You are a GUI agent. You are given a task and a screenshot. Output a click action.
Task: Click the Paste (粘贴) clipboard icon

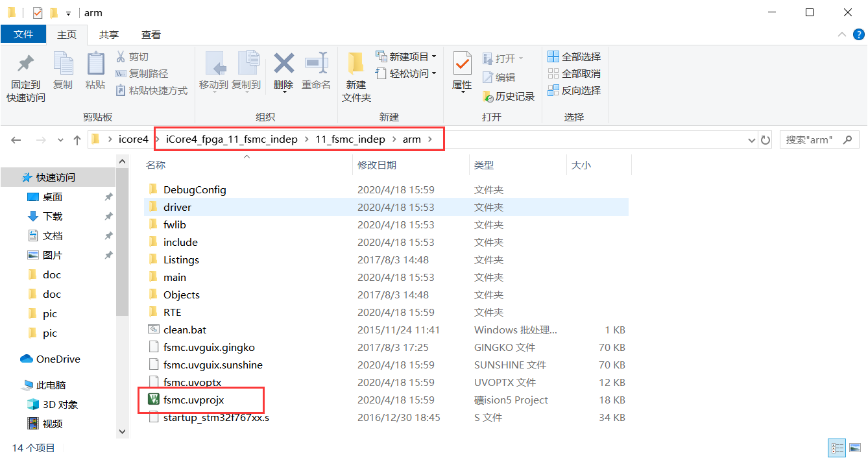tap(95, 65)
